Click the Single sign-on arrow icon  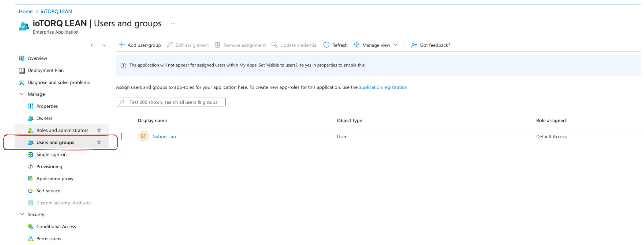click(31, 155)
